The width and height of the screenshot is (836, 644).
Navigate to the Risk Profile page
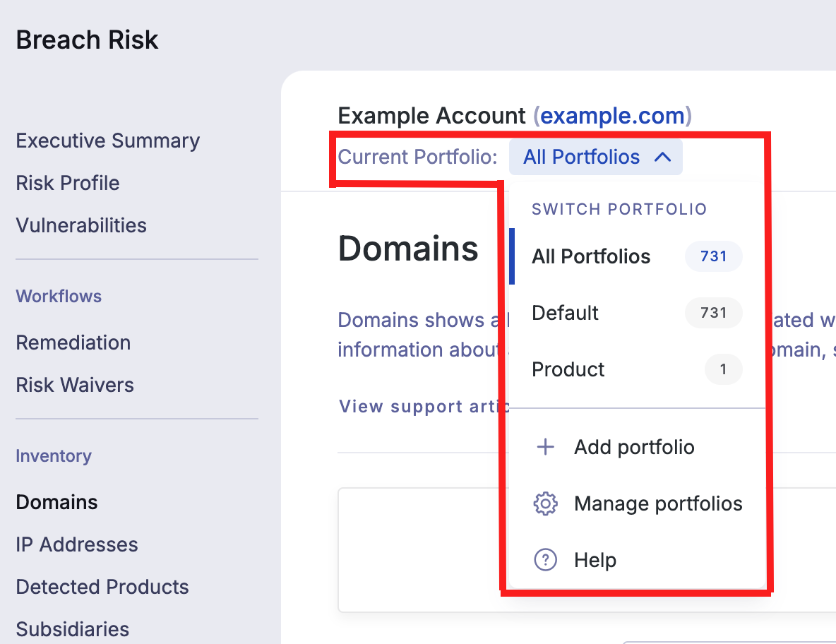[67, 183]
